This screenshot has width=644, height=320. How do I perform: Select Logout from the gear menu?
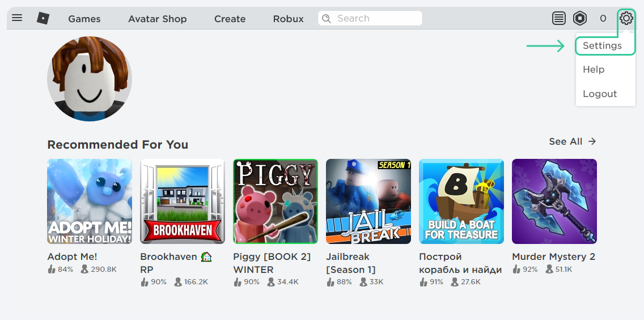tap(600, 94)
